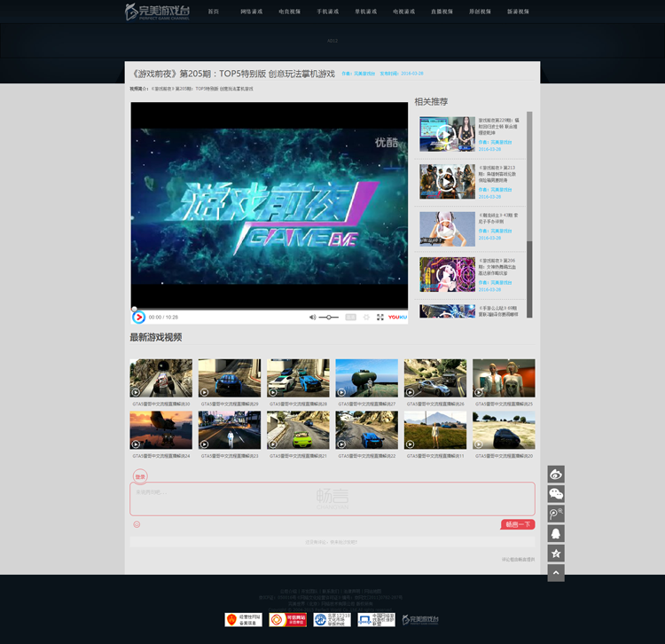Image resolution: width=665 pixels, height=644 pixels.
Task: Open GTA5 流程直播解说24 thumbnail
Action: (x=160, y=429)
